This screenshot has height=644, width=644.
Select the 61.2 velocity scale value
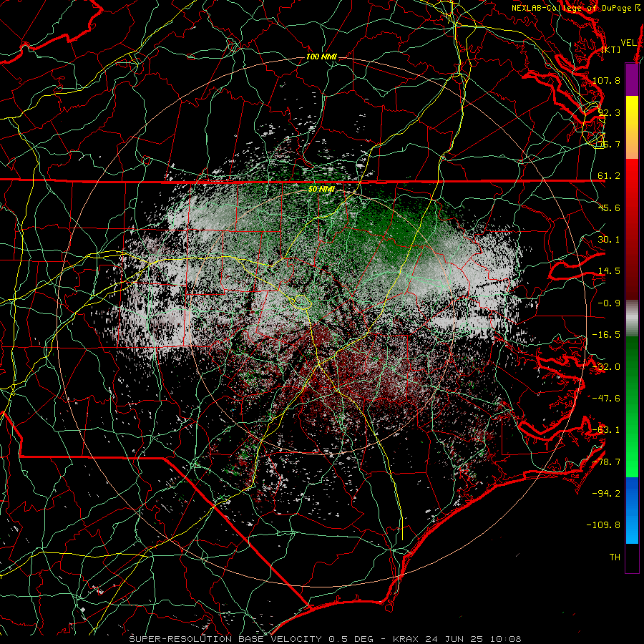pos(609,176)
